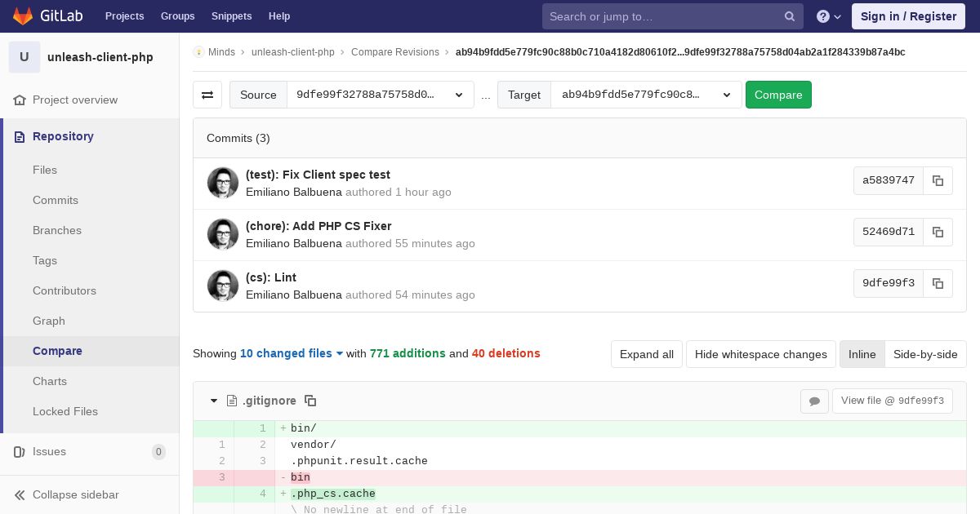Image resolution: width=980 pixels, height=514 pixels.
Task: Copy commit SHA a5839747
Action: point(938,180)
